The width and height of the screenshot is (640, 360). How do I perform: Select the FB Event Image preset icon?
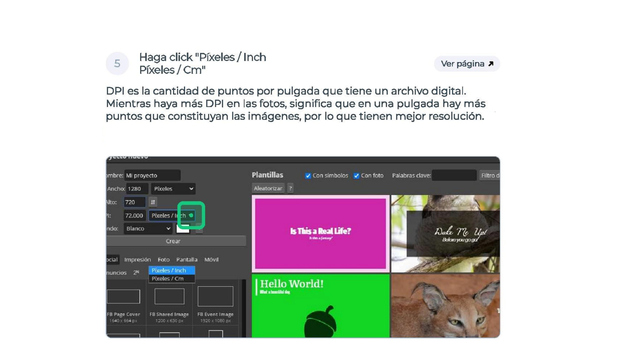[216, 296]
